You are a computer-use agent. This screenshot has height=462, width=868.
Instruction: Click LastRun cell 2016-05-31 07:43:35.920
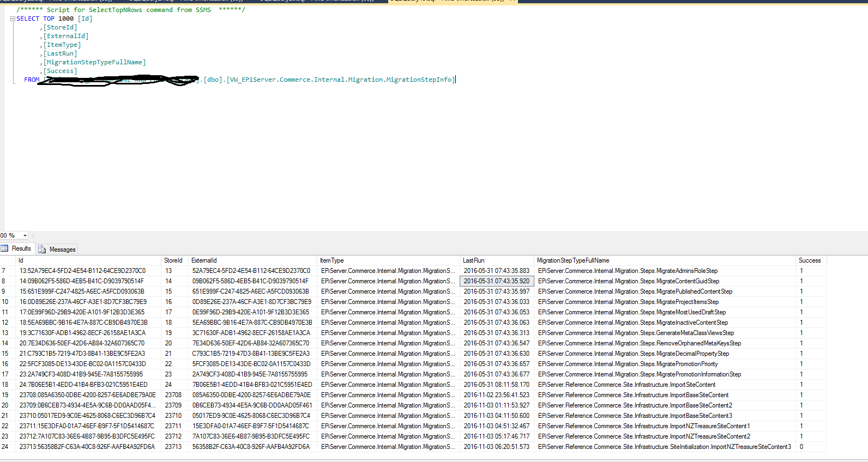tap(497, 281)
